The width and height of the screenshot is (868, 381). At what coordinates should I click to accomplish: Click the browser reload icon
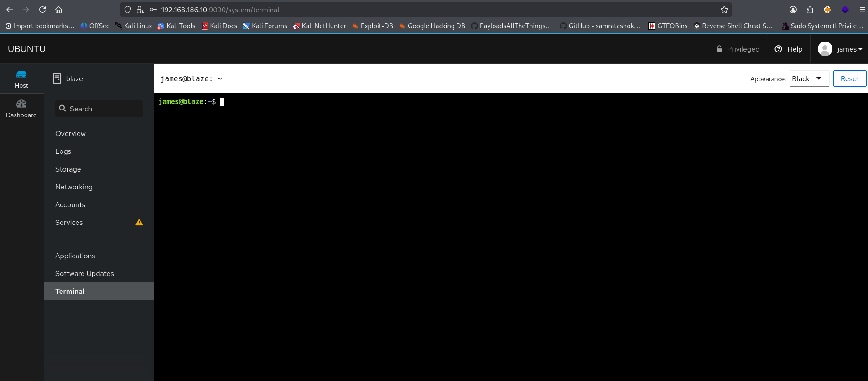(x=42, y=10)
